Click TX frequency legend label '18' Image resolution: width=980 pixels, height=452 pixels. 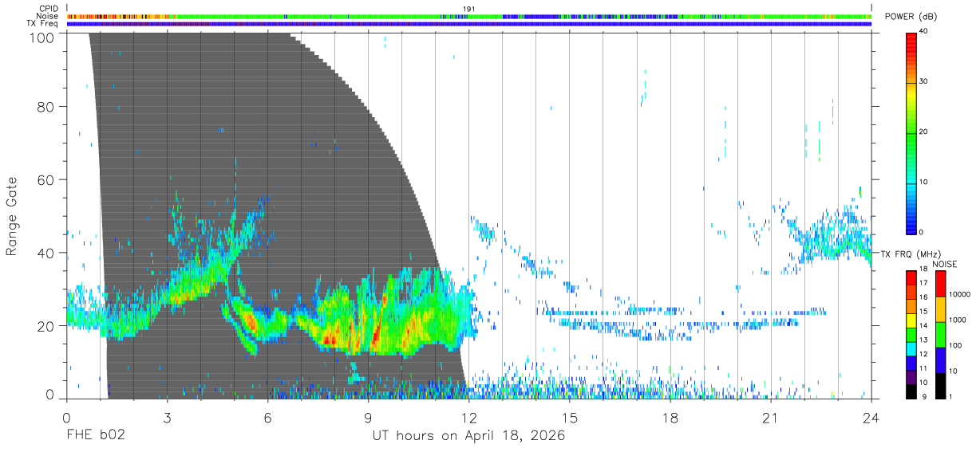[x=924, y=270]
